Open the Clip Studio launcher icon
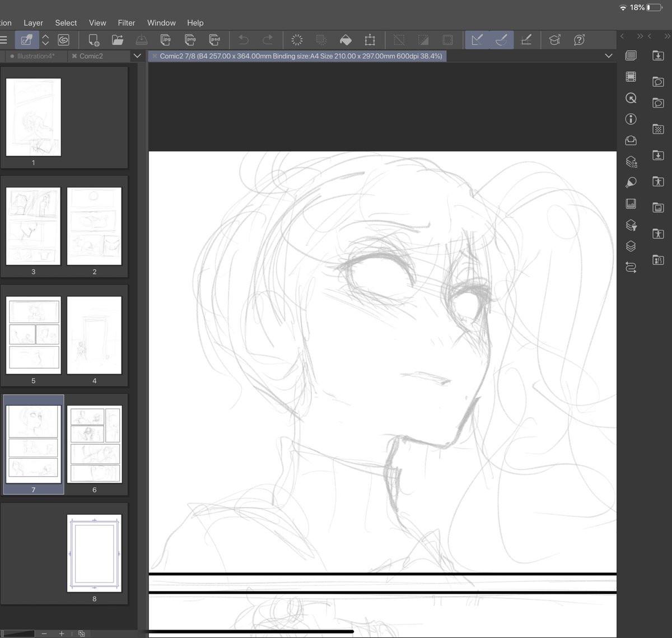 point(26,40)
